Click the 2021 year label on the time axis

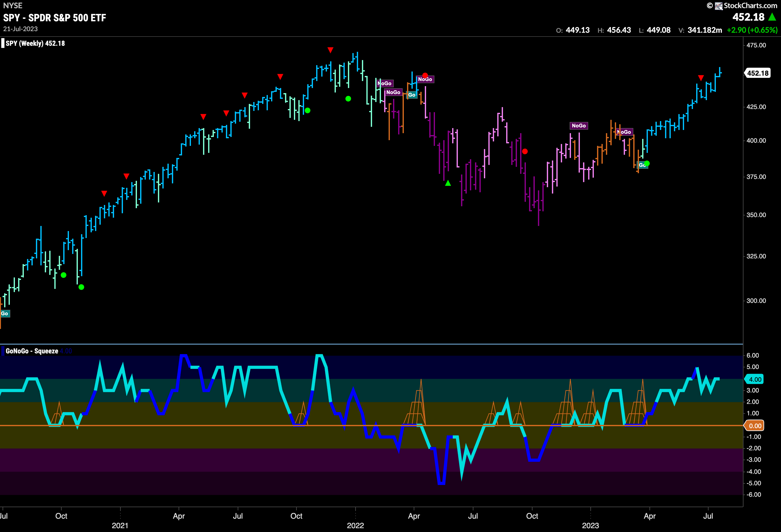click(120, 526)
